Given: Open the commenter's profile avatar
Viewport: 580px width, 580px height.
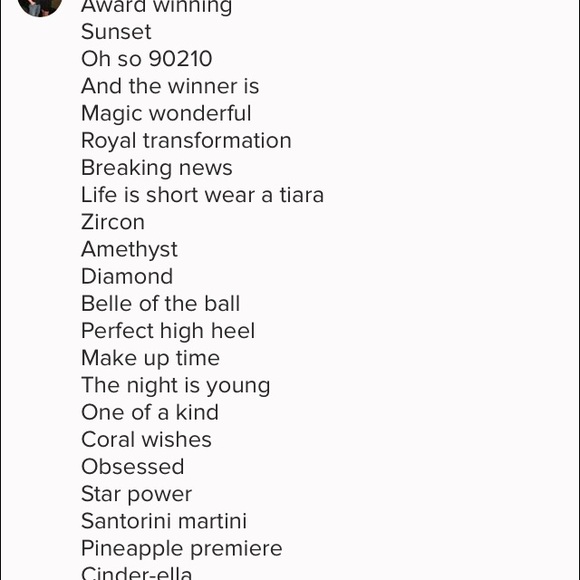Looking at the screenshot, I should click(40, 6).
